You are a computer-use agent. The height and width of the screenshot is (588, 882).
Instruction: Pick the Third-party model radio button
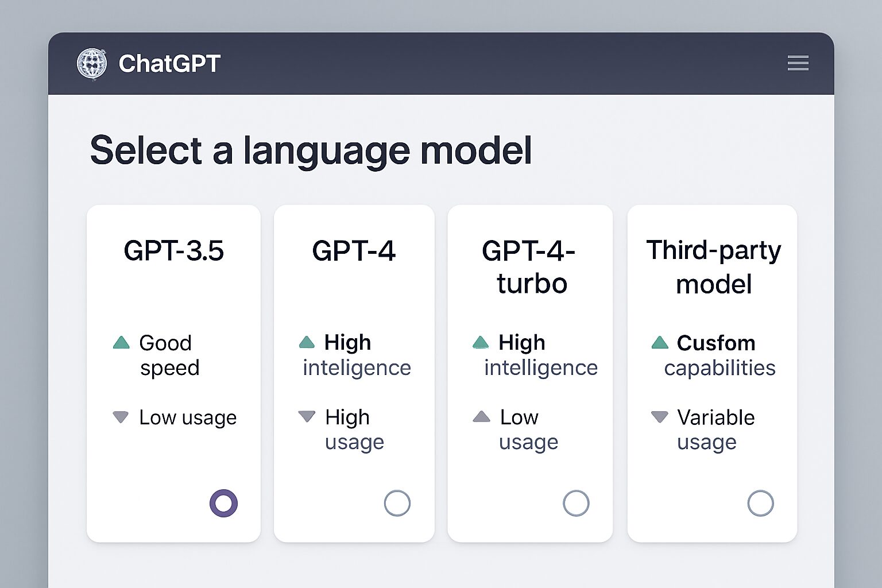[760, 504]
